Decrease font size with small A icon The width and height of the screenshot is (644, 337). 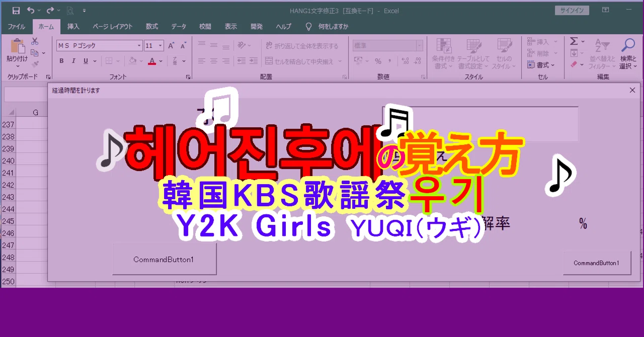(x=183, y=46)
